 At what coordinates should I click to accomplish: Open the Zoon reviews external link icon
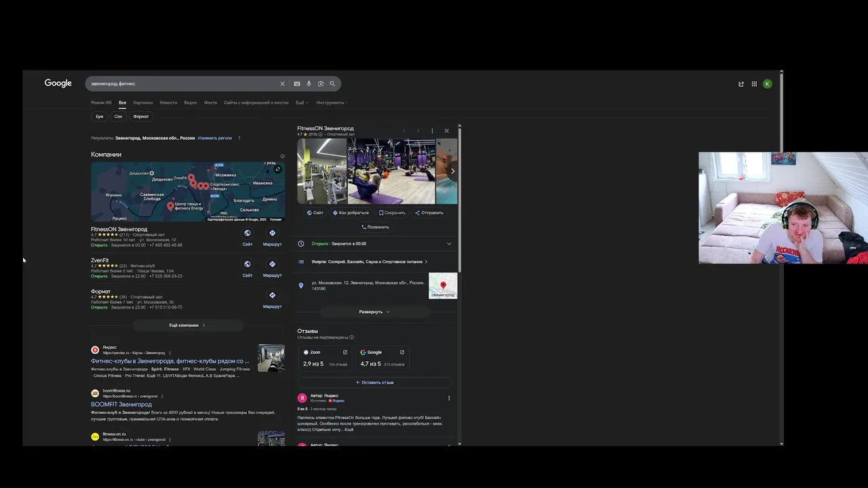344,352
